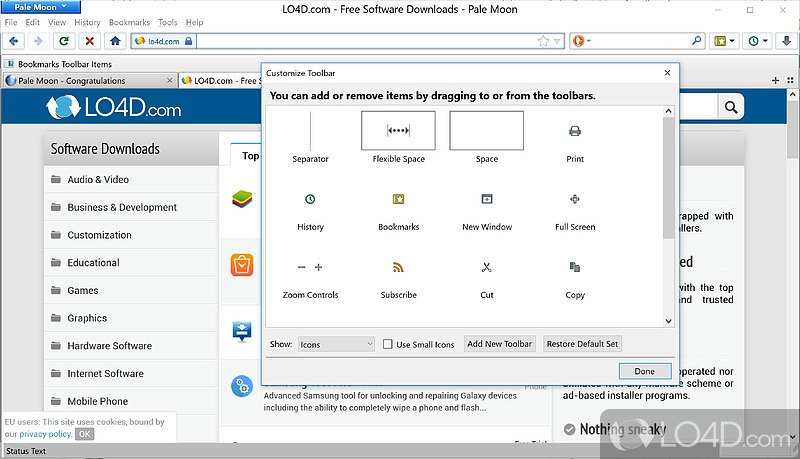Click the LO4D website search magnifier button
800x459 pixels.
(731, 108)
